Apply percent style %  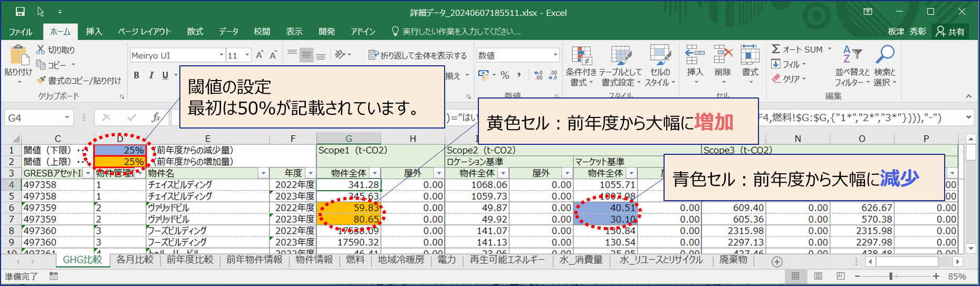[505, 75]
